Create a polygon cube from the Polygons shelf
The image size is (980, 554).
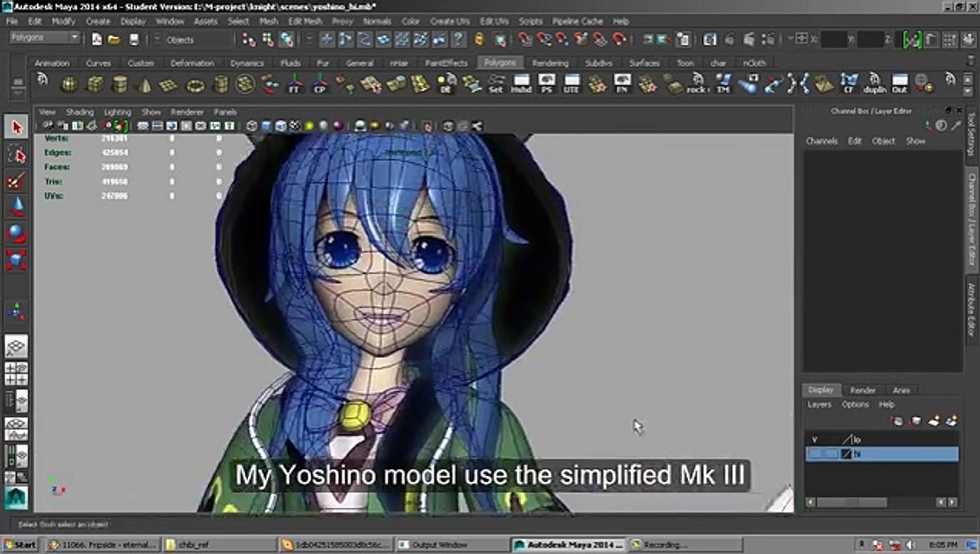point(94,83)
